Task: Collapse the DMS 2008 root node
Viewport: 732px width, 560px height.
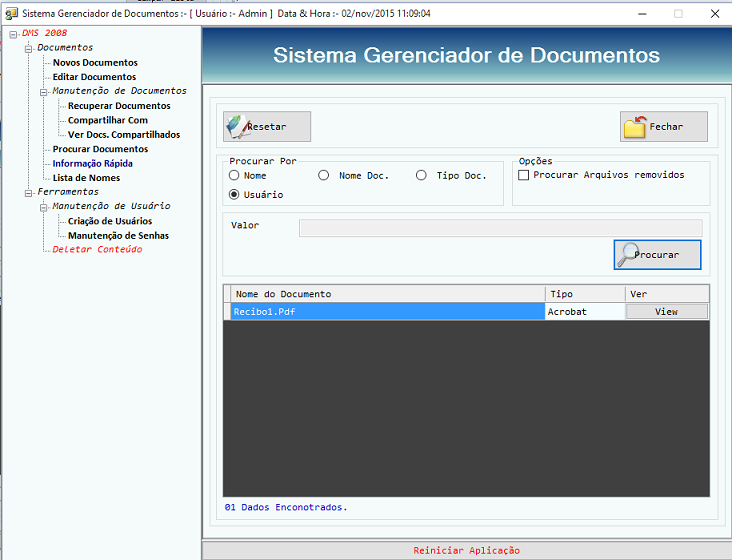Action: 13,34
